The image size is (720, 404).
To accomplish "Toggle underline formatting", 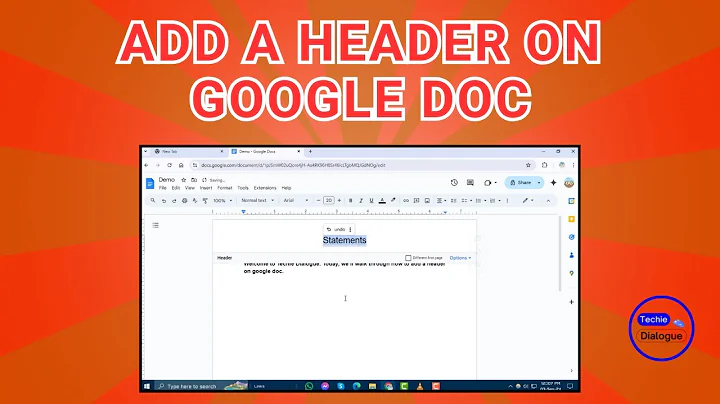I will [371, 201].
